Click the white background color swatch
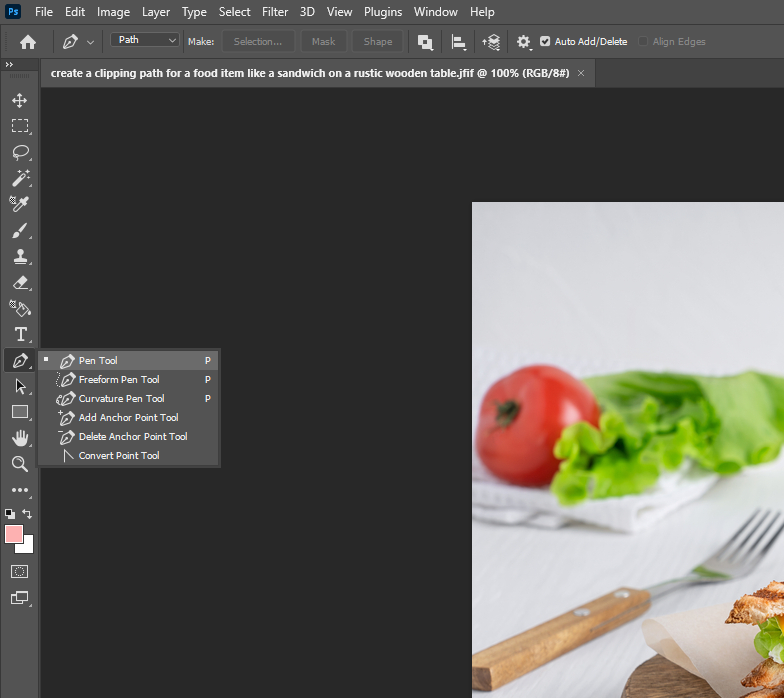 (x=28, y=548)
